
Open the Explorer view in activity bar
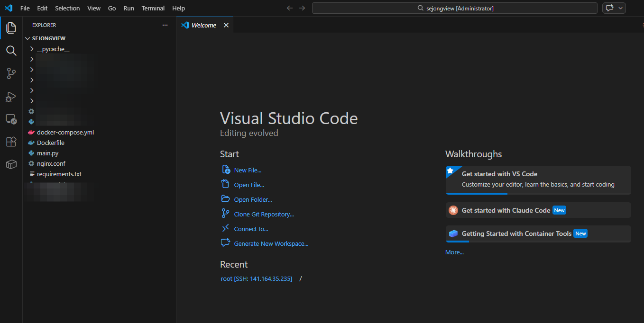11,28
